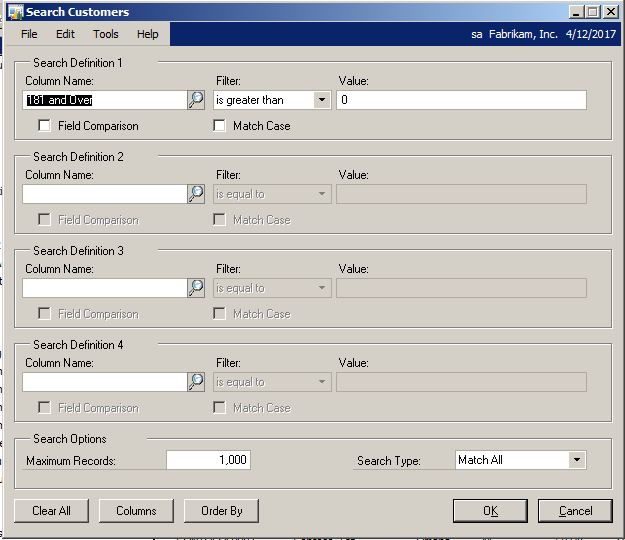Click Value field containing 0
625x540 pixels.
coord(461,100)
